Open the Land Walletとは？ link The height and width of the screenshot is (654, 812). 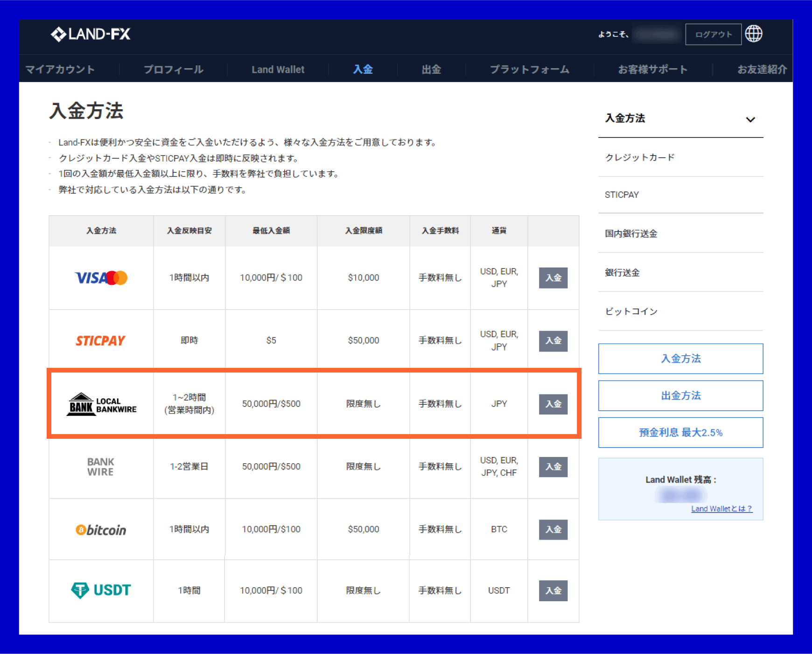(721, 509)
